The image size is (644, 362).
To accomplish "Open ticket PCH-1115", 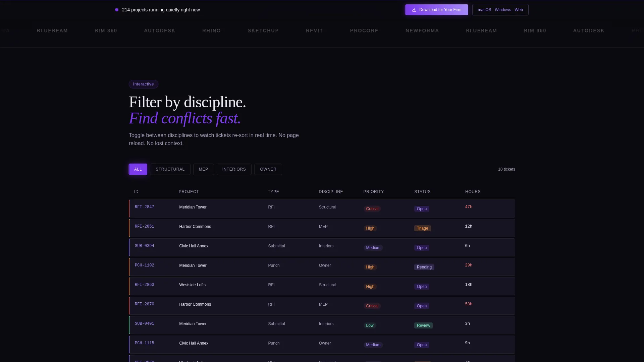I will point(322,345).
